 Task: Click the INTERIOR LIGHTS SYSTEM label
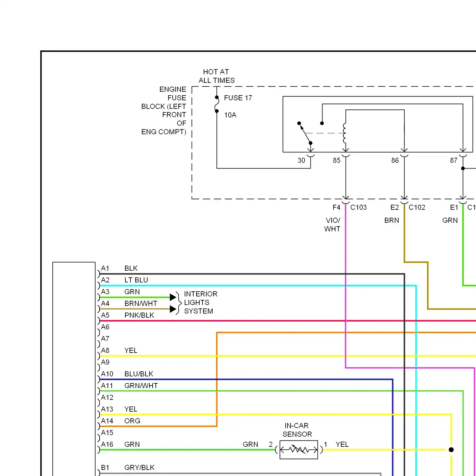[201, 302]
